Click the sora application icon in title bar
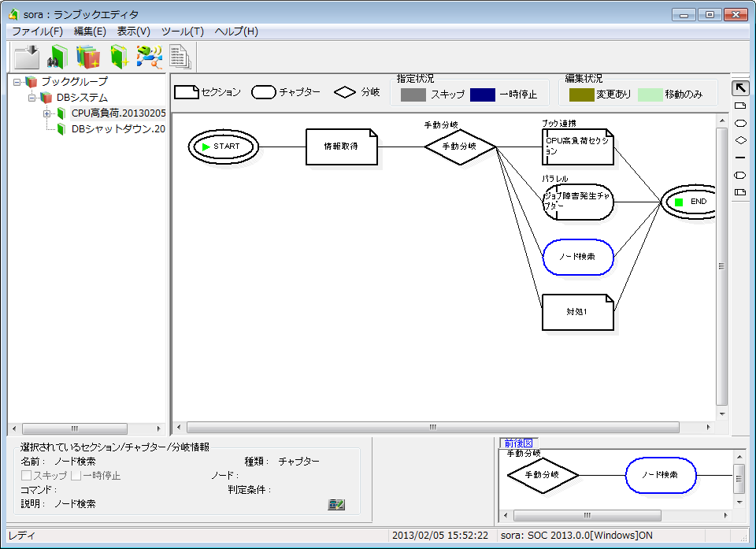 pos(13,14)
